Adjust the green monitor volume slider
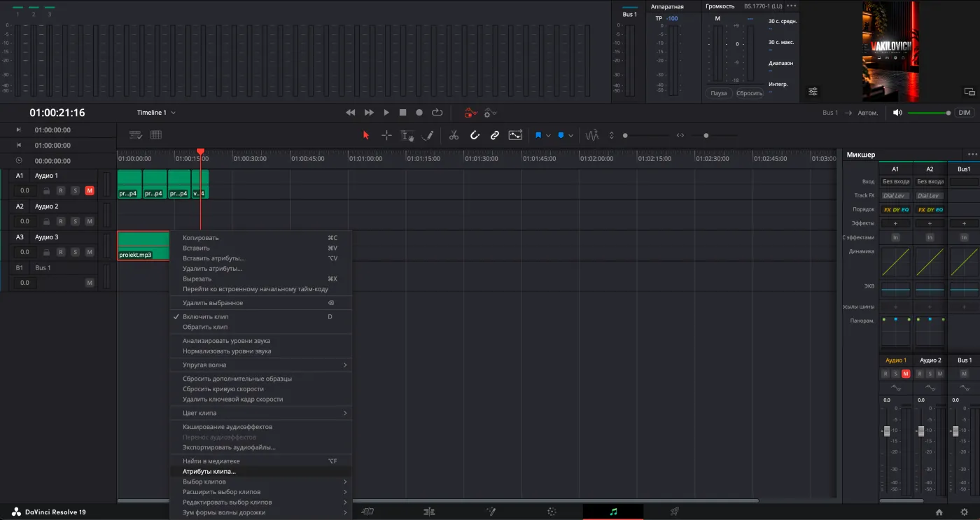The height and width of the screenshot is (520, 980). coord(929,113)
